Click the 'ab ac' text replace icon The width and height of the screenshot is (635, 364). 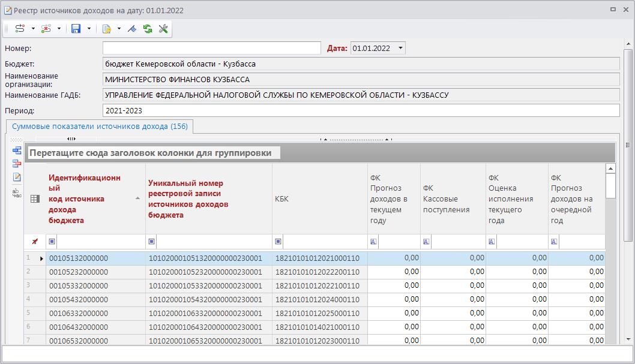17,193
